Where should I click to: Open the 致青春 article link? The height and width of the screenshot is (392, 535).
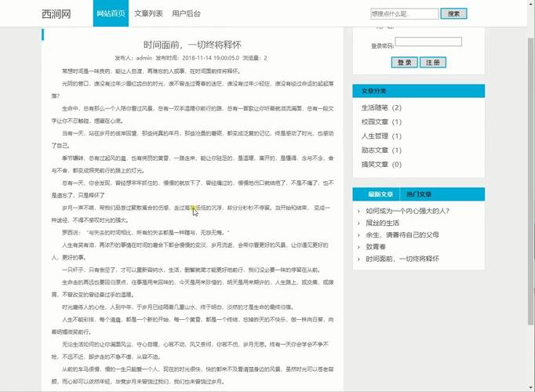[375, 247]
